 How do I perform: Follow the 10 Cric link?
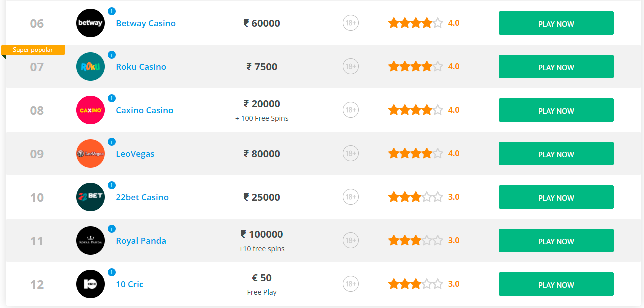130,284
